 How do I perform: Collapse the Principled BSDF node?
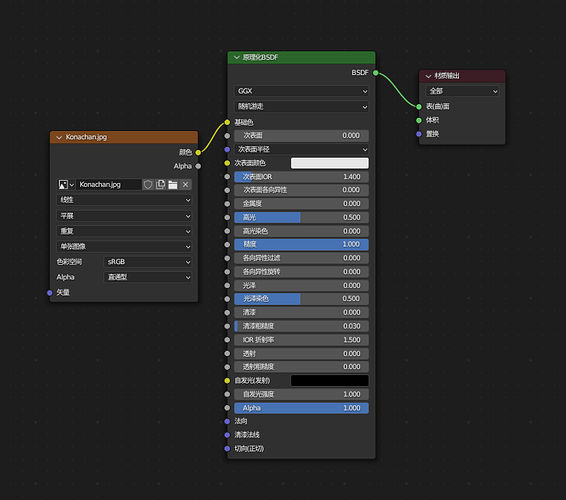pyautogui.click(x=237, y=57)
